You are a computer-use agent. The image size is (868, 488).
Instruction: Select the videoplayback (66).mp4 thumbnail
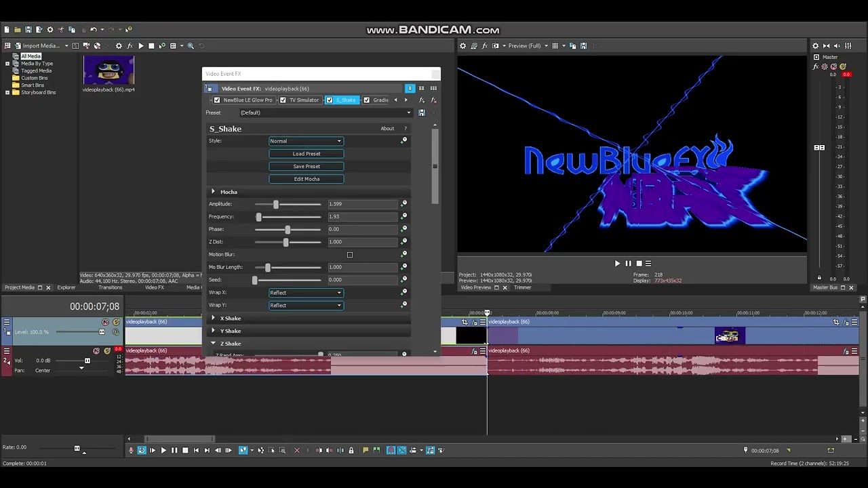point(108,70)
